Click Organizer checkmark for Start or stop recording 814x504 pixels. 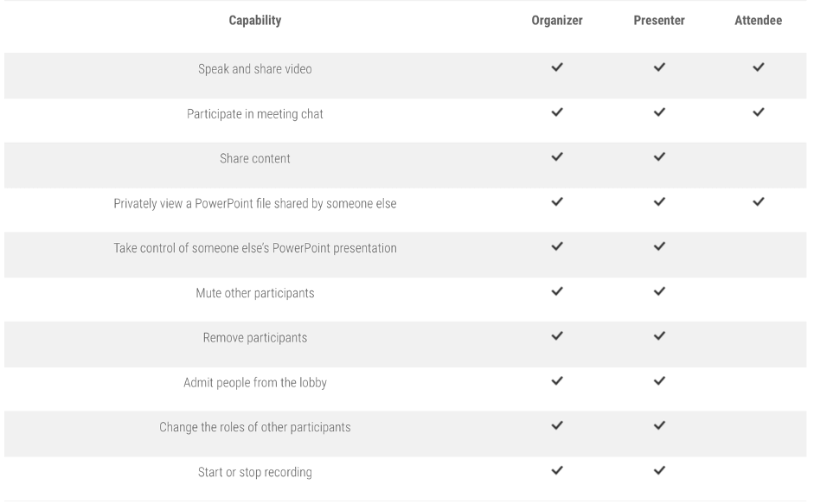pyautogui.click(x=557, y=470)
